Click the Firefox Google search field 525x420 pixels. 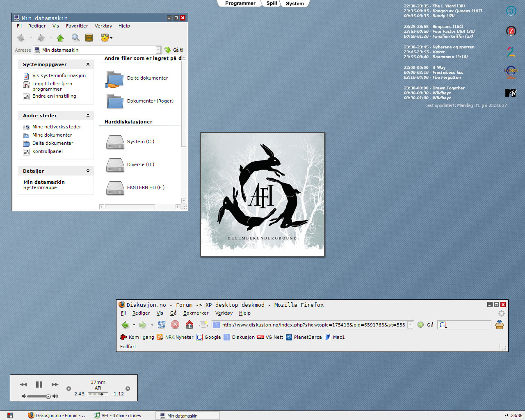point(464,325)
